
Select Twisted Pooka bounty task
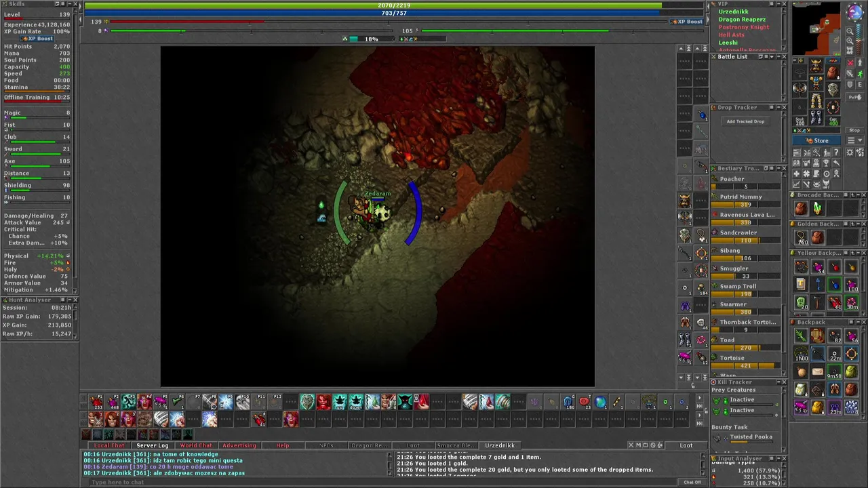click(x=751, y=437)
